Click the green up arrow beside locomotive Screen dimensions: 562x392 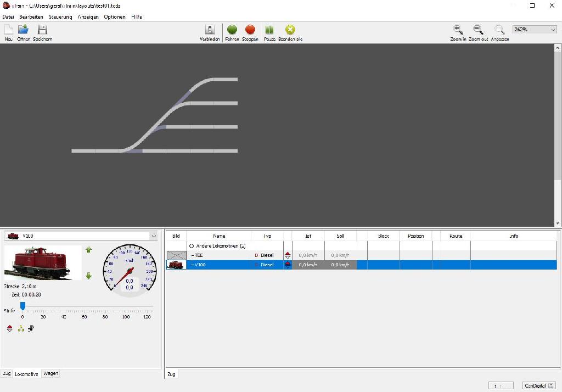(x=89, y=250)
